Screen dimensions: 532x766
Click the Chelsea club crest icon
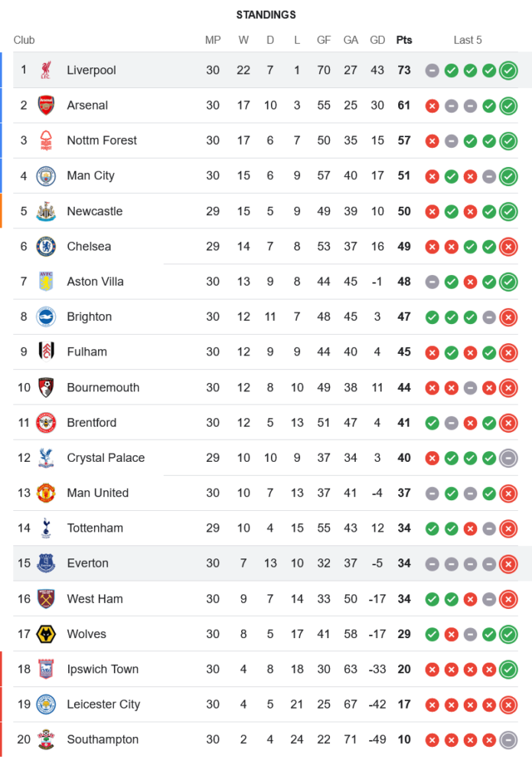click(46, 247)
